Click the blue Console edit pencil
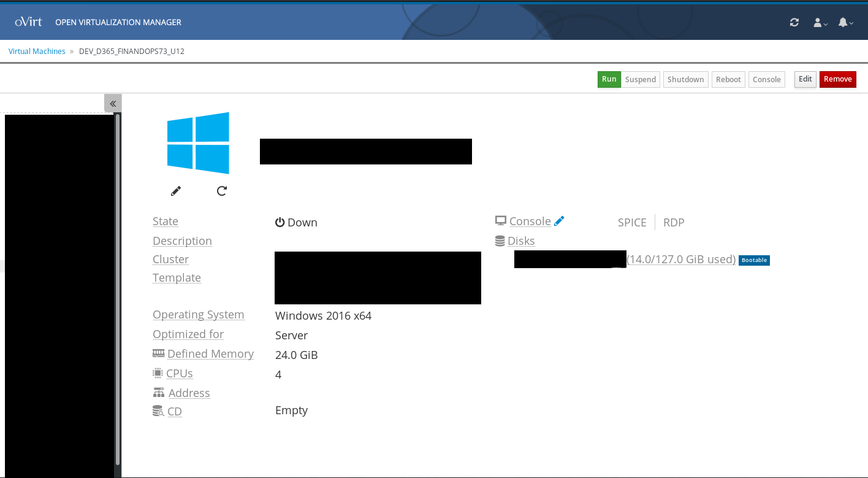The width and height of the screenshot is (868, 478). 559,222
